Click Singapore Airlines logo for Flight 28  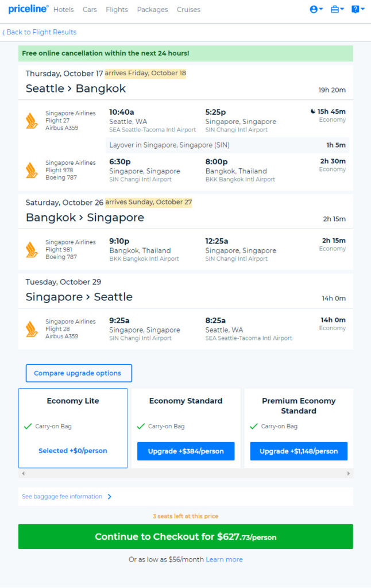click(32, 329)
